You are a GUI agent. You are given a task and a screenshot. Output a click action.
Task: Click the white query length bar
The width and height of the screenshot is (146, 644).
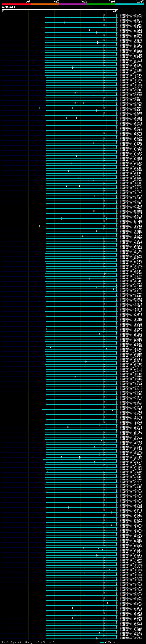[x=60, y=9]
